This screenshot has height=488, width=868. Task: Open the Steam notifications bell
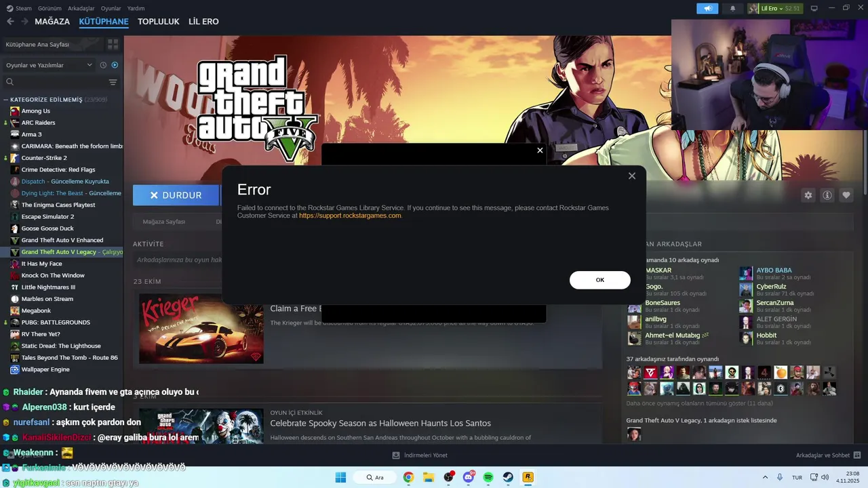(732, 8)
